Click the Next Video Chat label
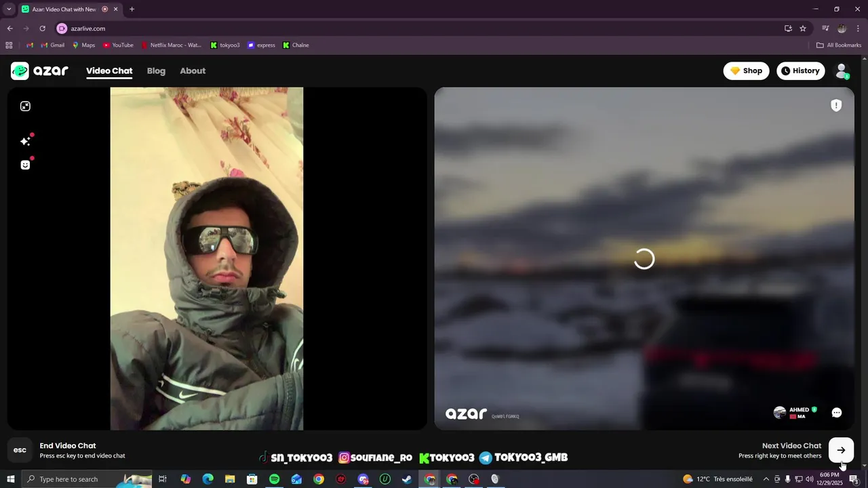Screen dimensions: 868x488 coord(791,445)
